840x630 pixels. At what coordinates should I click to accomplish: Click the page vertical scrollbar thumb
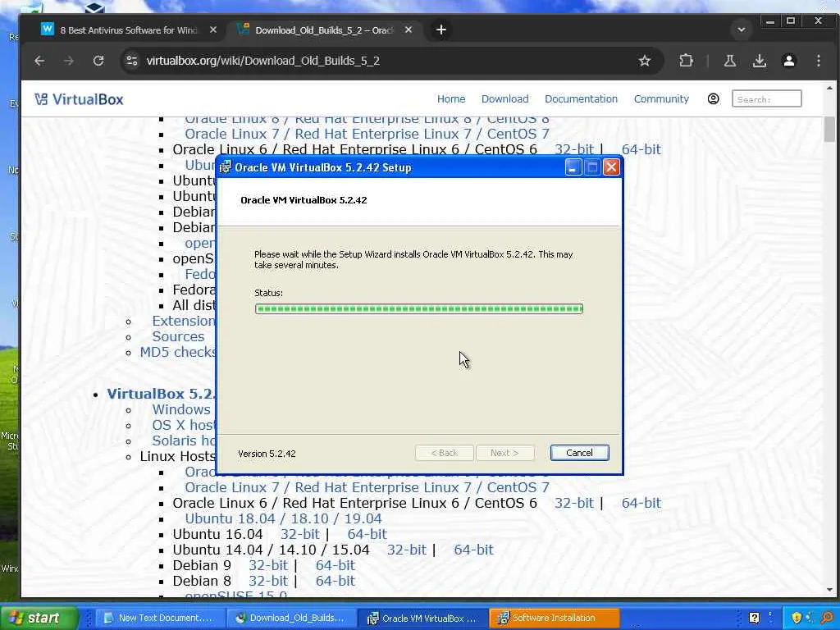(829, 129)
